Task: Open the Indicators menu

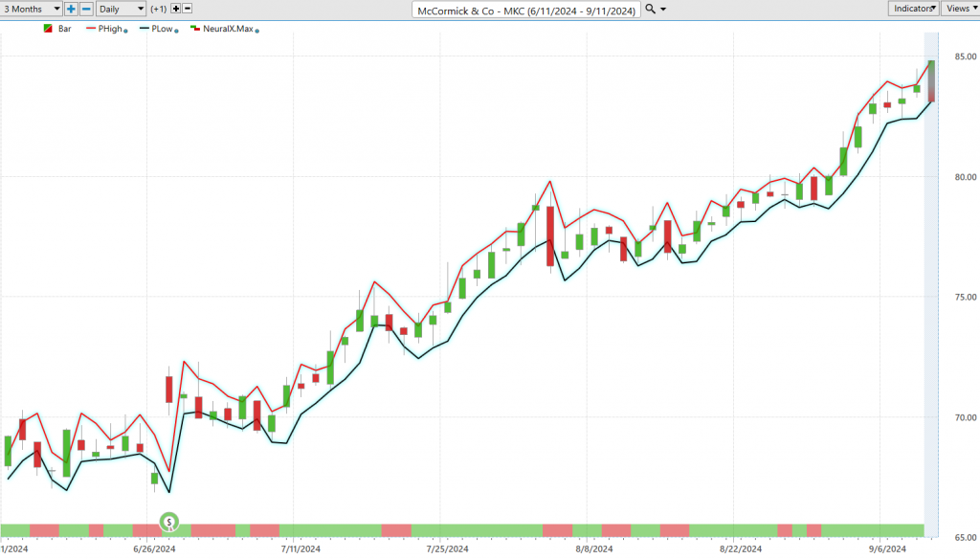Action: [914, 8]
